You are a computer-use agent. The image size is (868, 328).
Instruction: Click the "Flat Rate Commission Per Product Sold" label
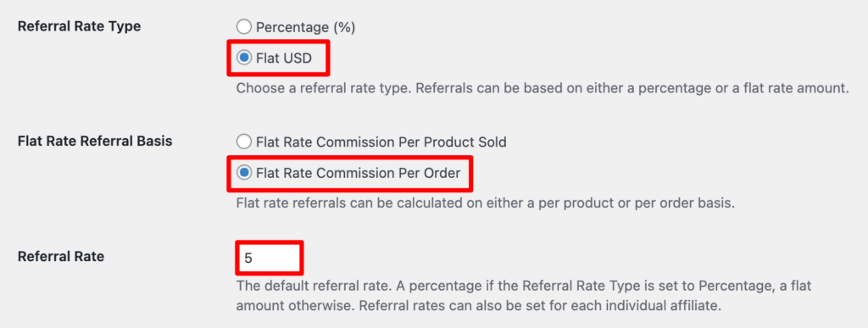tap(381, 142)
